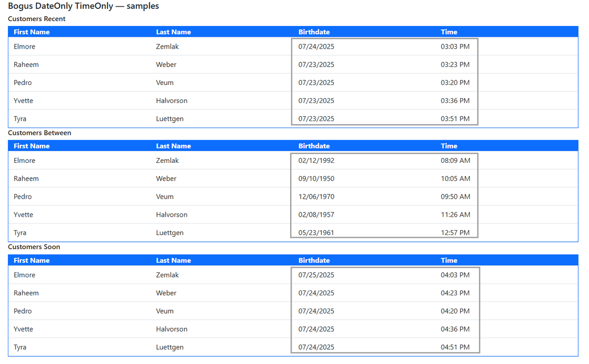Viewport: 589px width, 364px height.
Task: Click Veum in the Customers Between table
Action: click(165, 197)
